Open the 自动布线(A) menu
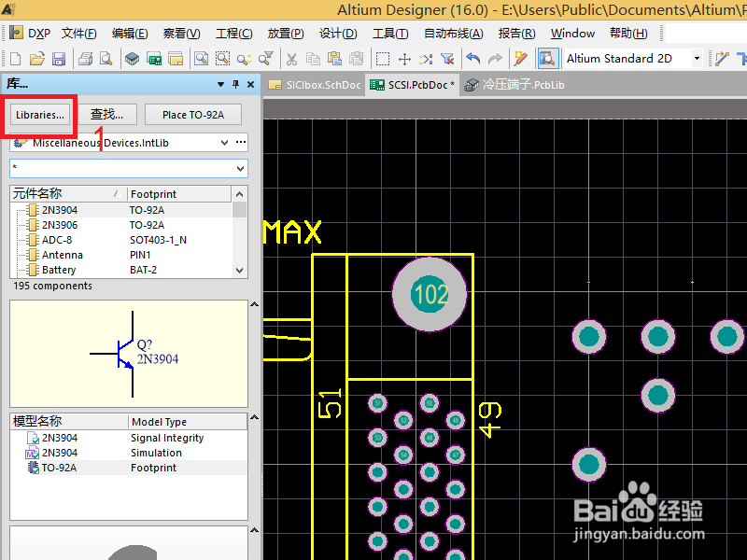Viewport: 747px width, 560px height. (454, 33)
